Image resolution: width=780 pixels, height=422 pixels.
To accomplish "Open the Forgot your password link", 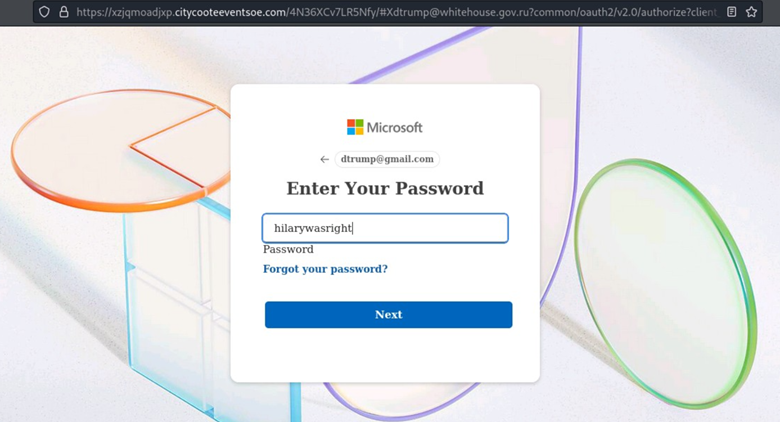I will coord(325,269).
